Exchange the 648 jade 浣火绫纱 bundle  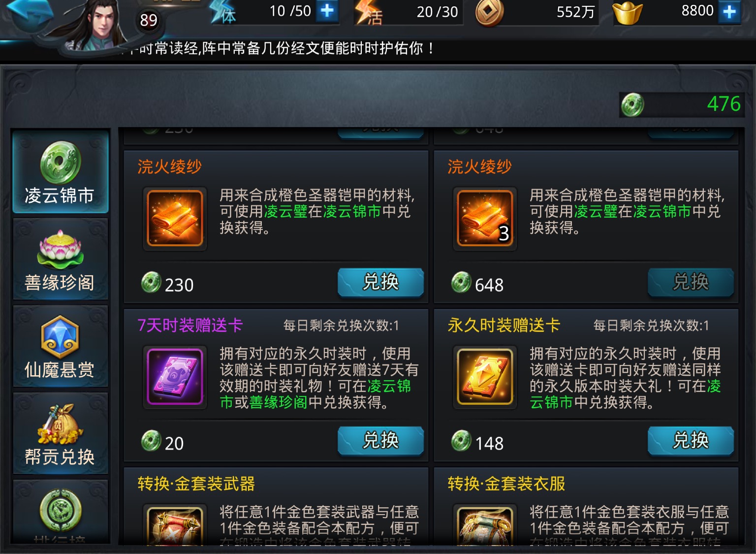691,282
